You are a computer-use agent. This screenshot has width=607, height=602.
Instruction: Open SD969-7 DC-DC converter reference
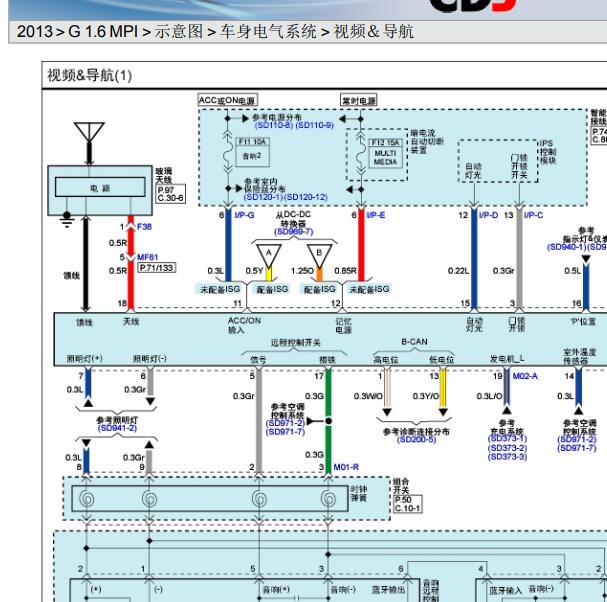click(x=293, y=232)
